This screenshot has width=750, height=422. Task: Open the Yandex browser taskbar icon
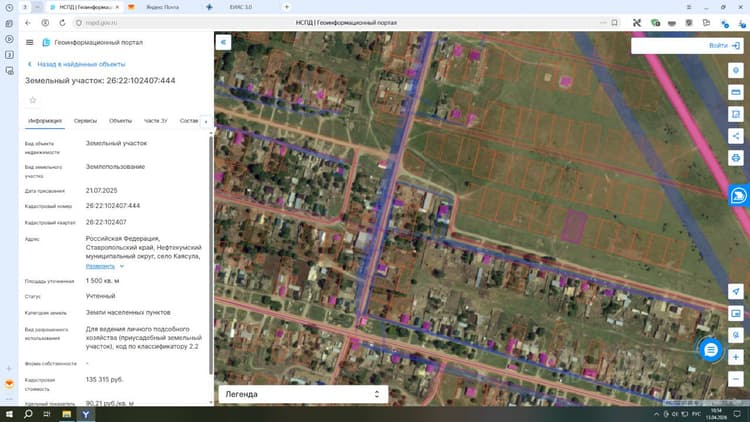(86, 414)
